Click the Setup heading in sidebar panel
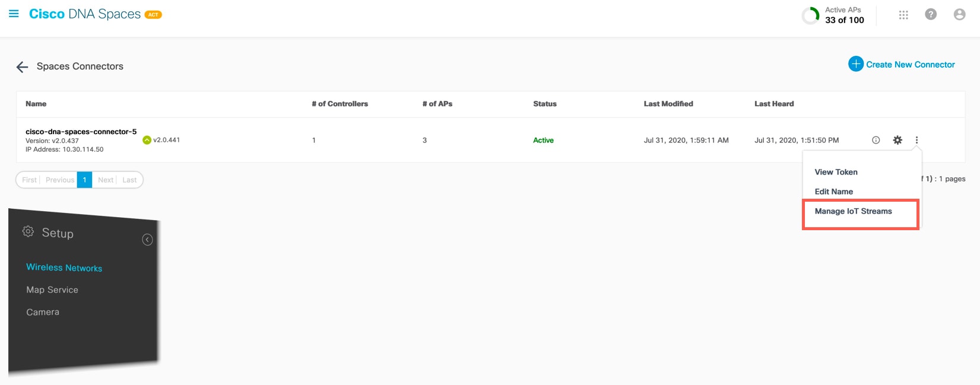 coord(58,233)
